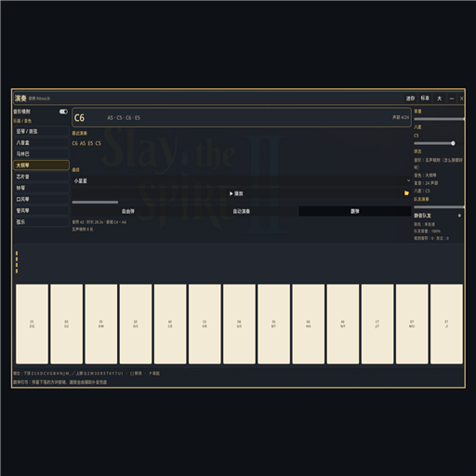
Task: Toggle the 音阶吸附 scale-snap switch
Action: [63, 112]
